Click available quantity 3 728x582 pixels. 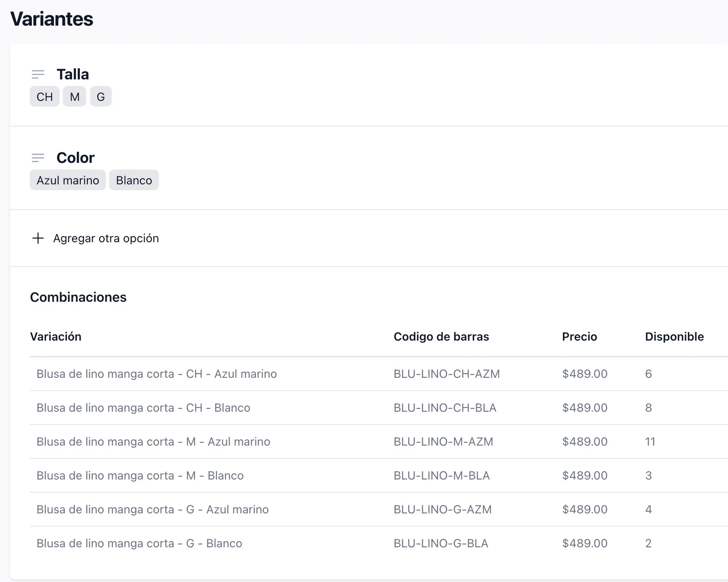point(648,476)
